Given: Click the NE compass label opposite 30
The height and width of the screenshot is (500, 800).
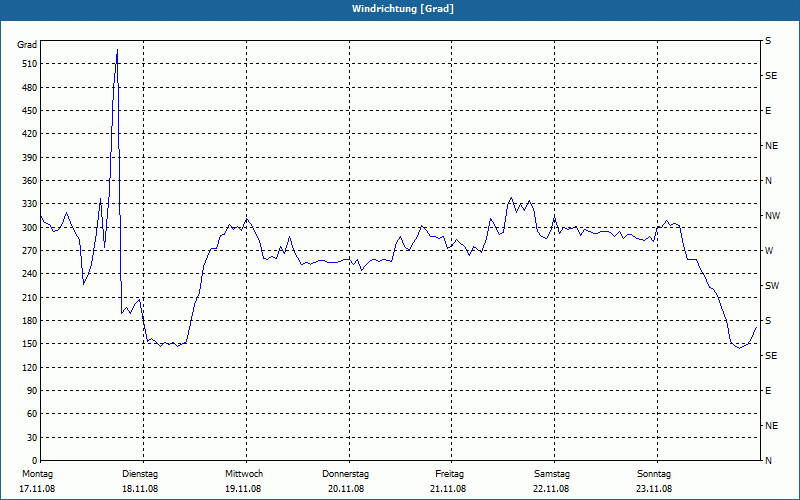Looking at the screenshot, I should click(771, 426).
